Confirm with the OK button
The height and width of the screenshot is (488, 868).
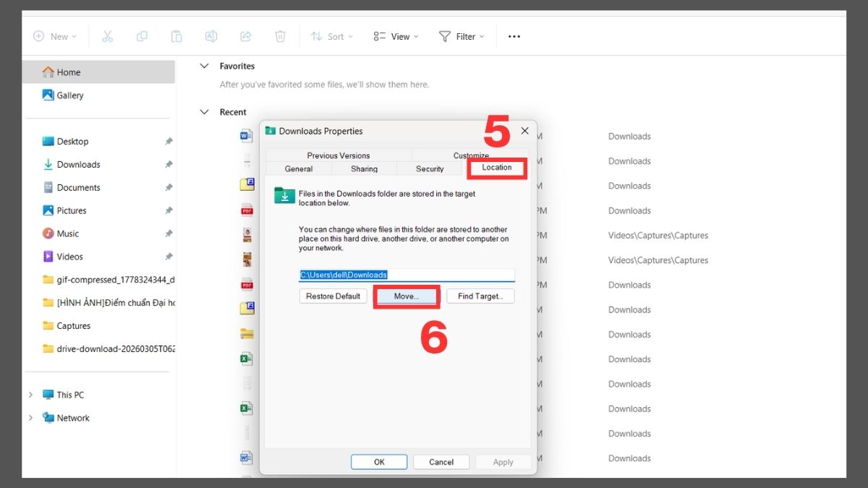pos(379,462)
